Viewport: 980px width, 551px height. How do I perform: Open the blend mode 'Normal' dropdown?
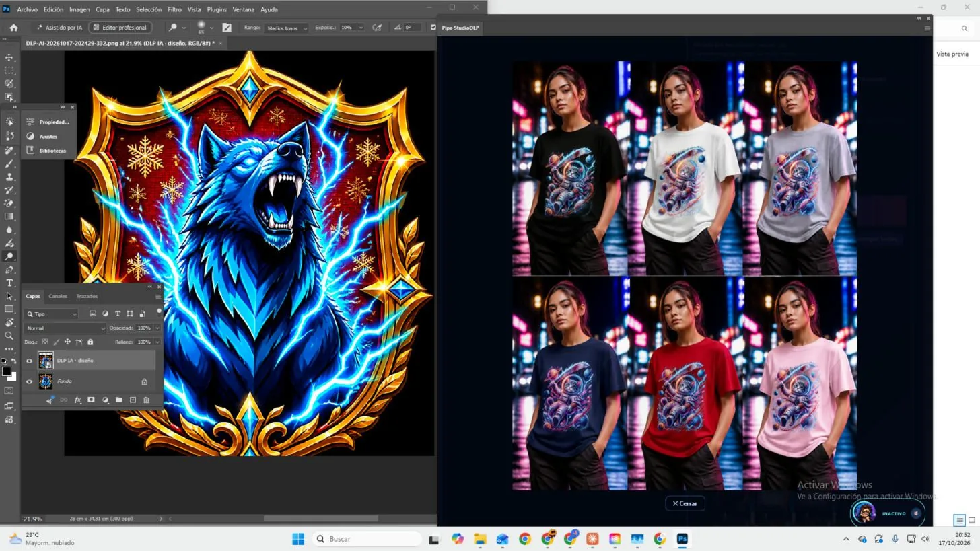[65, 328]
